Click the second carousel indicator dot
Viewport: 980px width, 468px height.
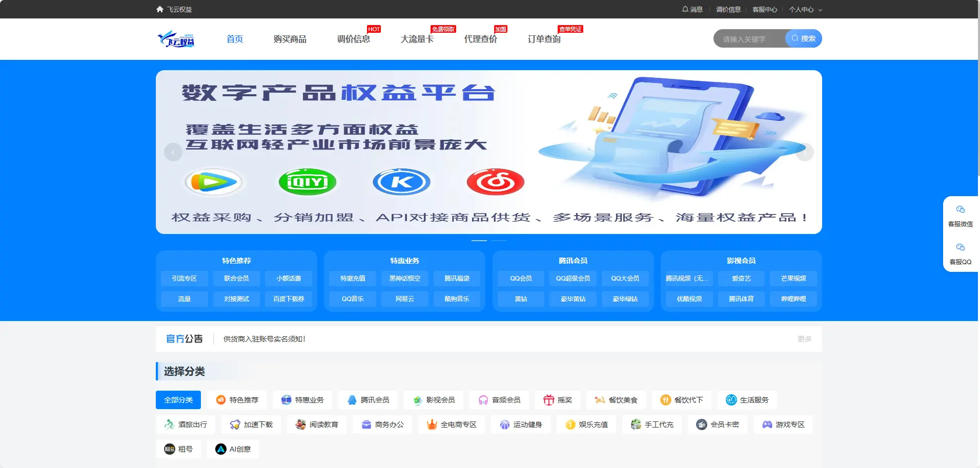coord(500,240)
